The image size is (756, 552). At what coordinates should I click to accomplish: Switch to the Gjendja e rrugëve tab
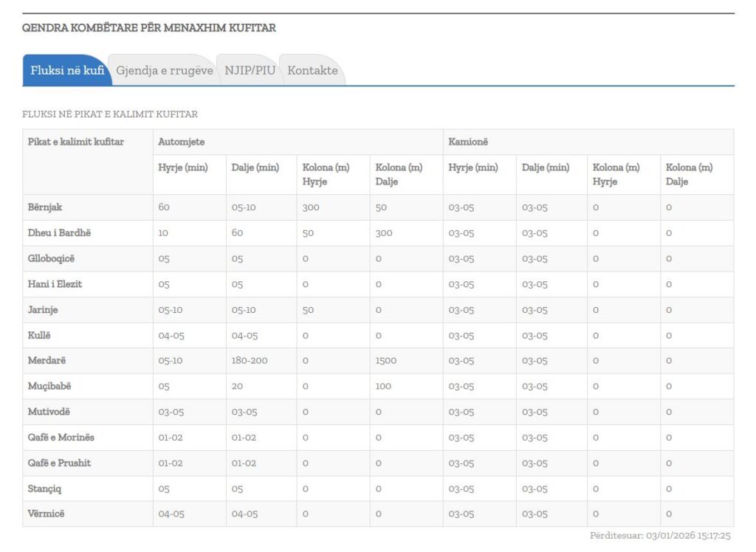pos(164,71)
